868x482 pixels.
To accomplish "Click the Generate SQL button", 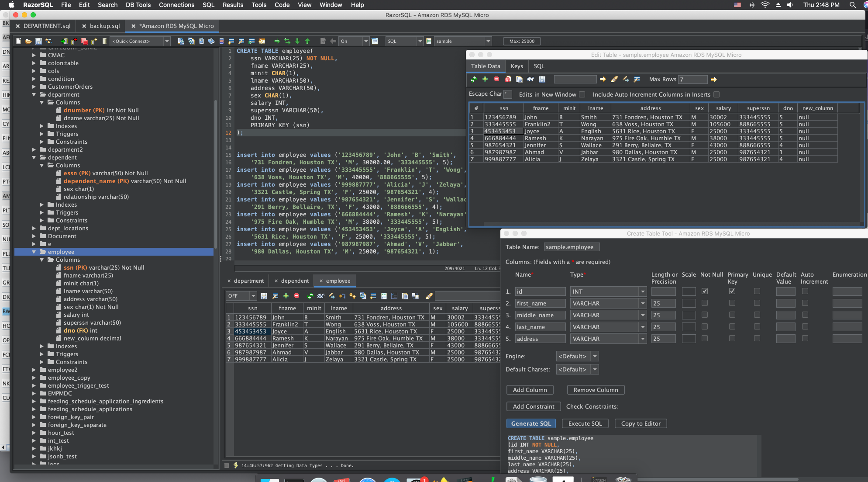I will 531,423.
